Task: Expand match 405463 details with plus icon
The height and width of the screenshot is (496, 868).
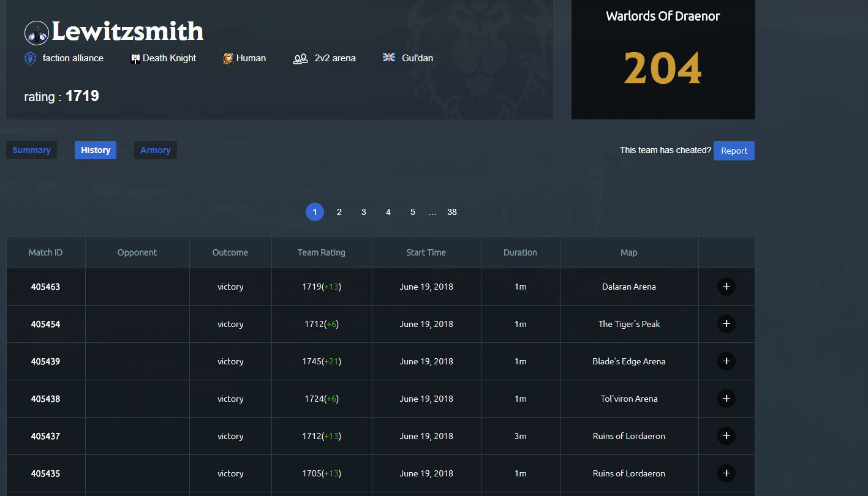Action: click(726, 287)
